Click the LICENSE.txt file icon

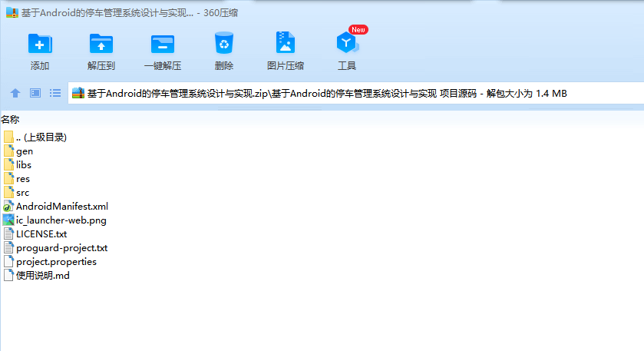pyautogui.click(x=8, y=233)
